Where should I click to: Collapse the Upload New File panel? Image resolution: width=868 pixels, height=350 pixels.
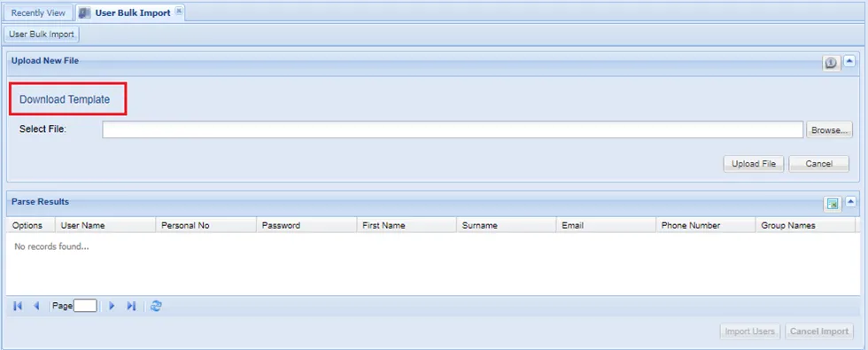coord(849,62)
